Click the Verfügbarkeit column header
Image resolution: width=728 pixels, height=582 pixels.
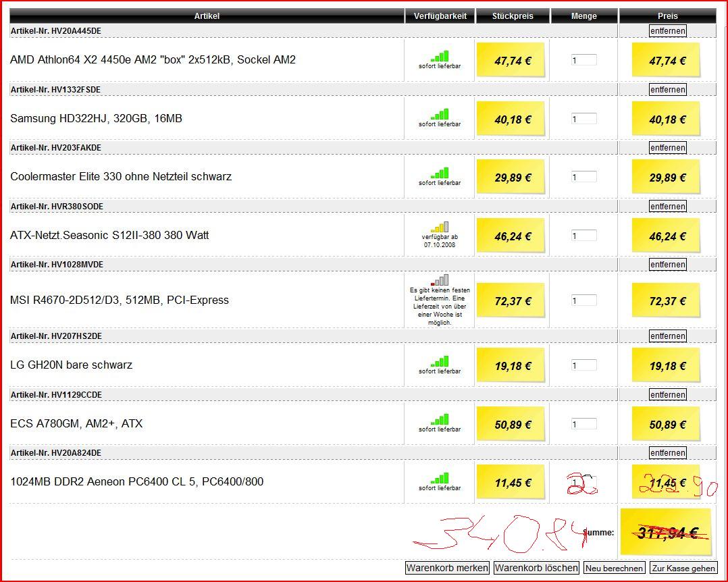point(440,16)
